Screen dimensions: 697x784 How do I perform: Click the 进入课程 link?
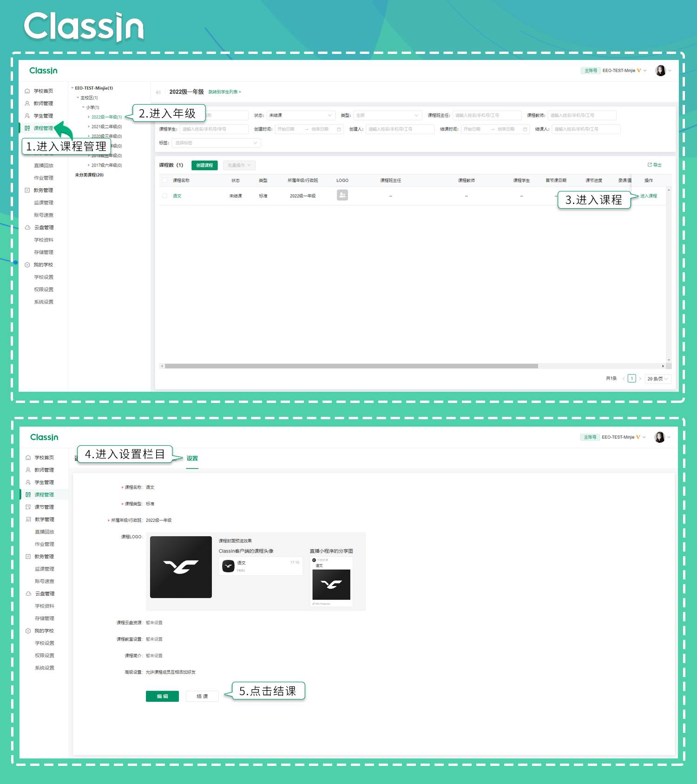pos(649,196)
